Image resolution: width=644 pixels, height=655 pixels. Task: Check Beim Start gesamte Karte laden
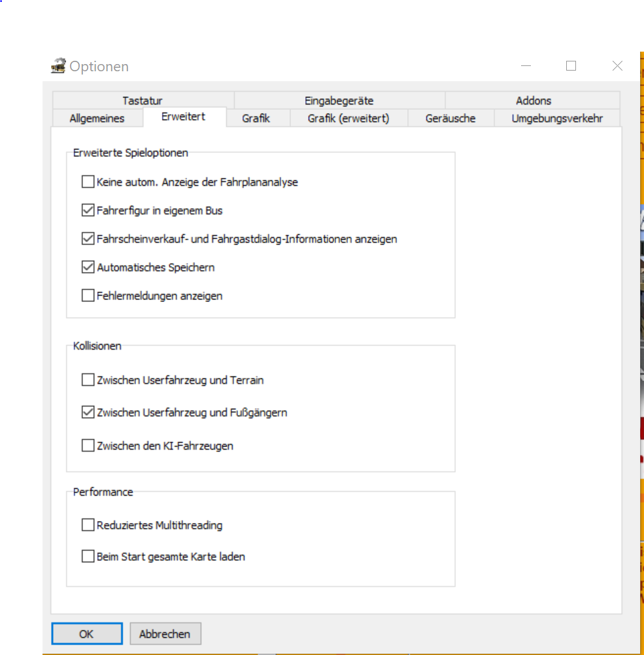pos(88,556)
